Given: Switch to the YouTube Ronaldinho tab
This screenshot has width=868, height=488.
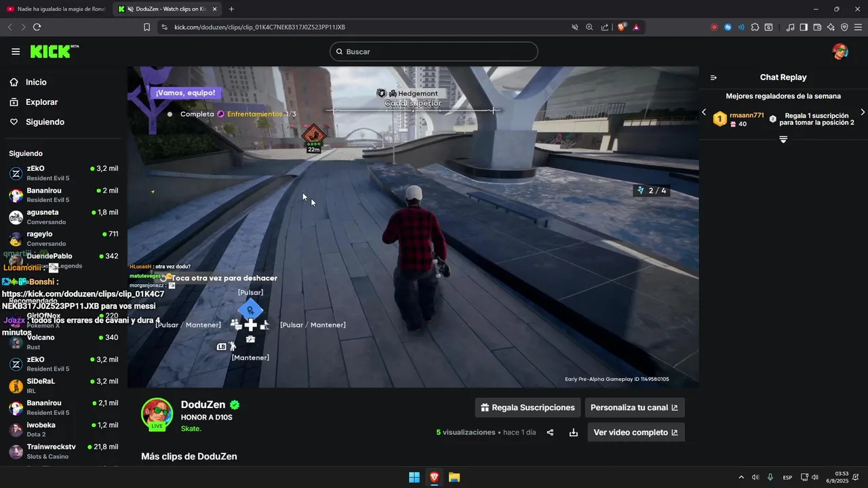Looking at the screenshot, I should click(56, 9).
